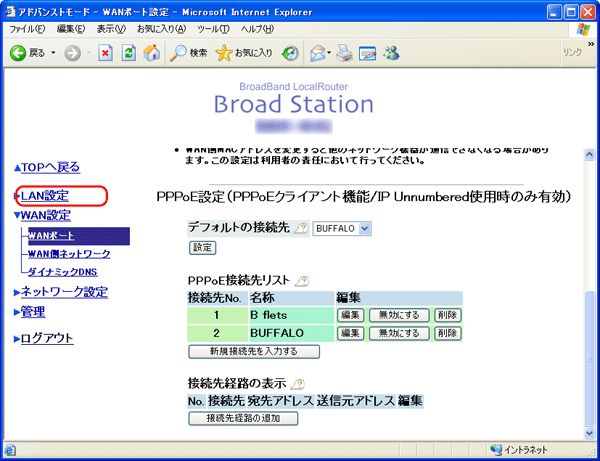Open help icon beside デフォルトの接続先

pos(302,228)
